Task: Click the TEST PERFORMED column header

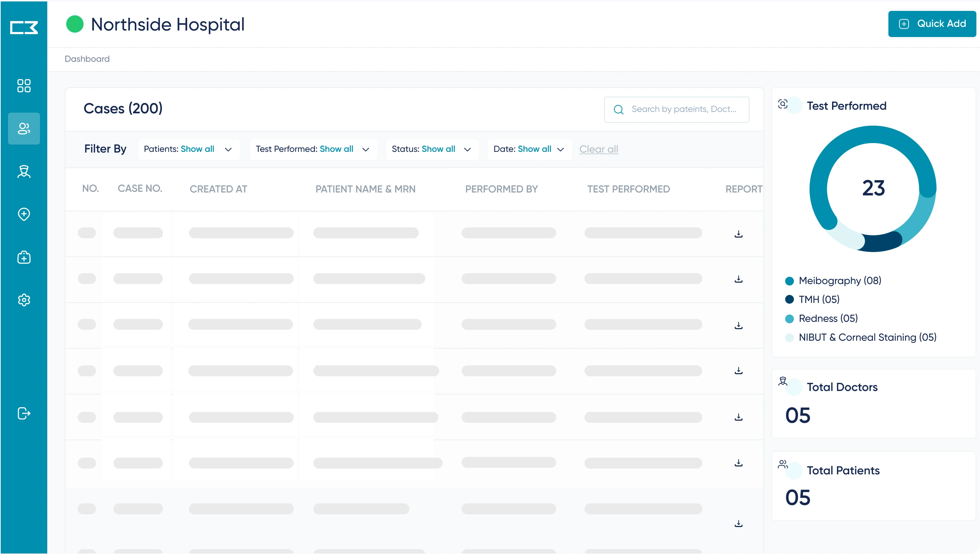Action: [628, 189]
